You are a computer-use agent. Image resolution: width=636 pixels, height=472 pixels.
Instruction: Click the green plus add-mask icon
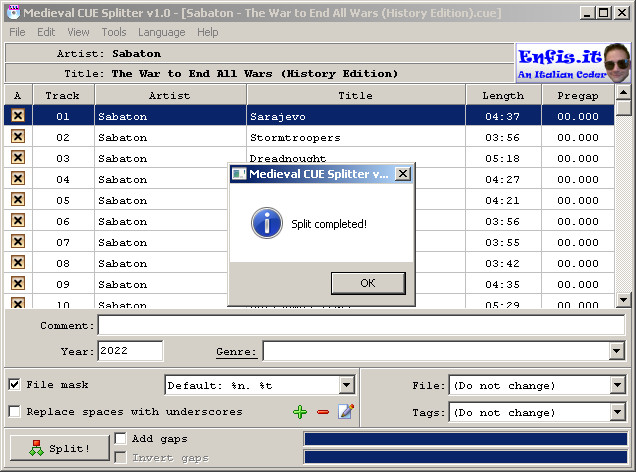pyautogui.click(x=300, y=412)
